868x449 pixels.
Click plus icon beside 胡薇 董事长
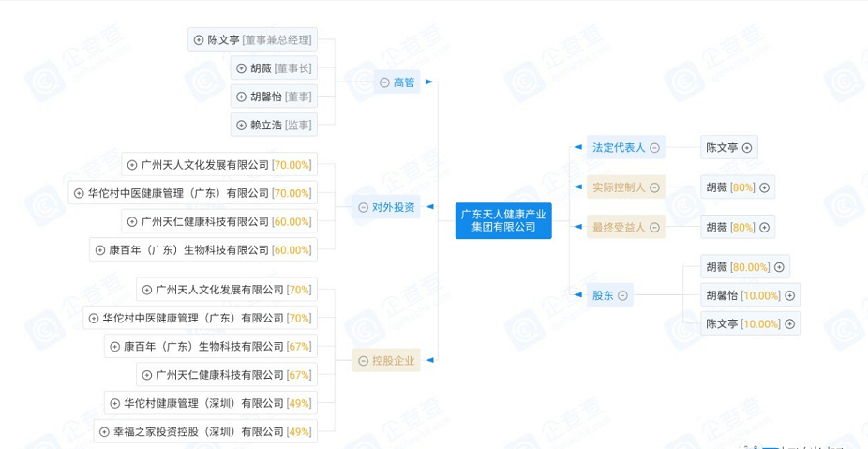[x=241, y=68]
